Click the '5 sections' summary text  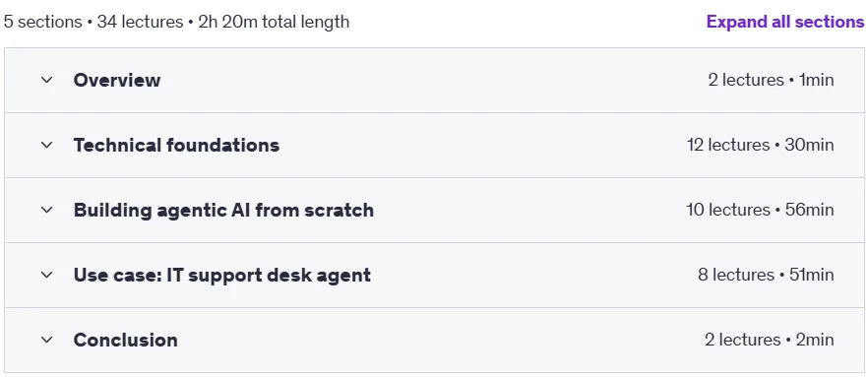[42, 22]
